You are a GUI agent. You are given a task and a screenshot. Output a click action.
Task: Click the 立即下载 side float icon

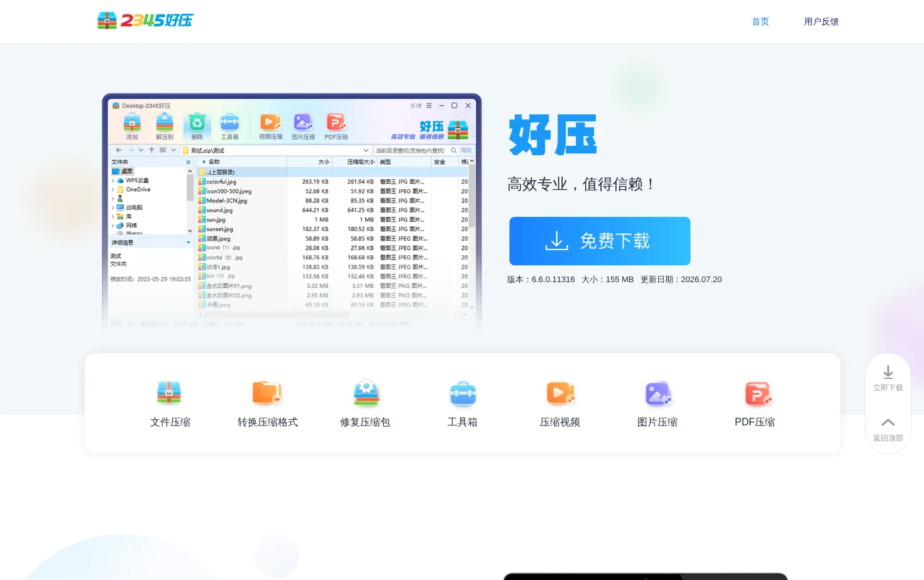888,373
